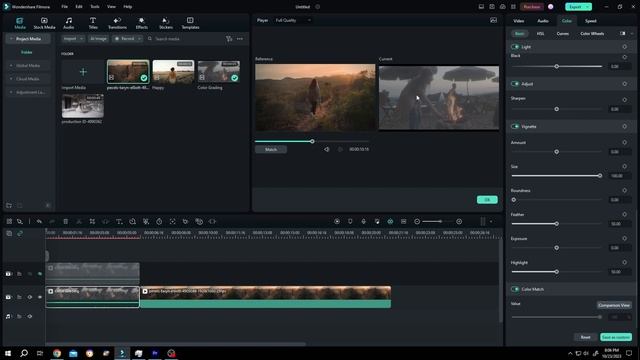The width and height of the screenshot is (640, 360).
Task: Open the Effects library
Action: tap(142, 23)
